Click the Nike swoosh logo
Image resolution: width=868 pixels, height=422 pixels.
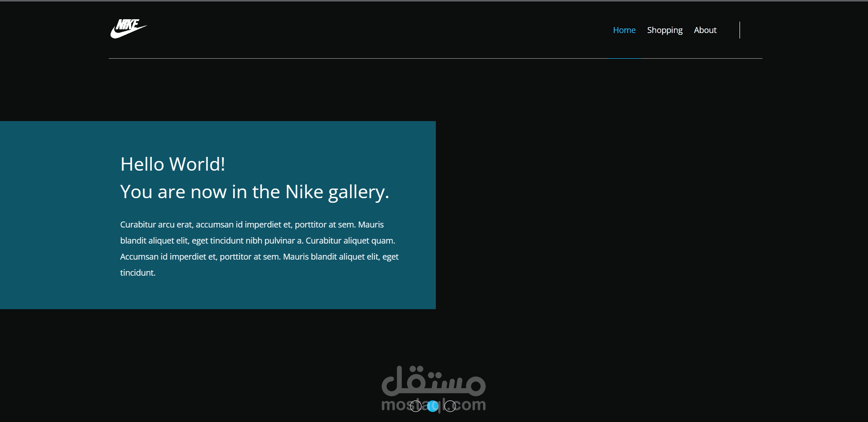click(x=128, y=28)
